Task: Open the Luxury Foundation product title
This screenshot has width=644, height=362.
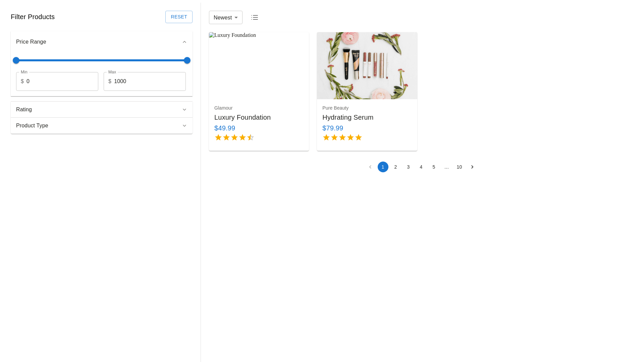Action: [242, 117]
